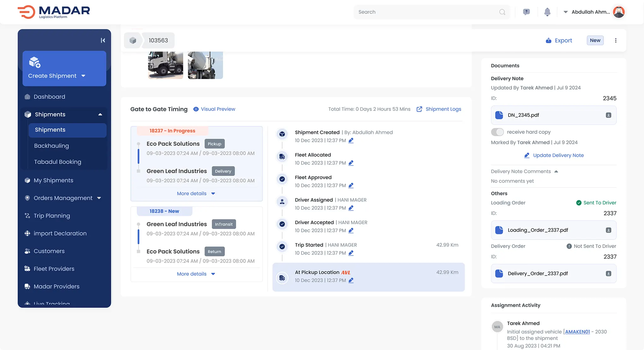The width and height of the screenshot is (644, 350).
Task: Toggle the receive hard copy switch
Action: point(497,132)
